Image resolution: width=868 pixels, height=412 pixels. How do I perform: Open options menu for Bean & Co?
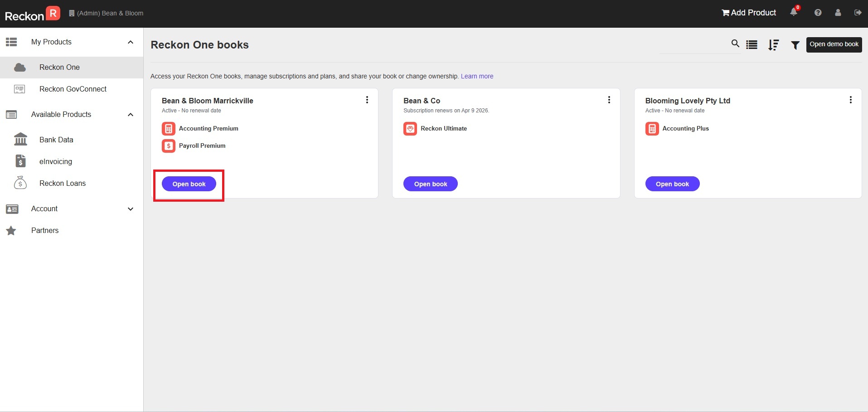609,100
